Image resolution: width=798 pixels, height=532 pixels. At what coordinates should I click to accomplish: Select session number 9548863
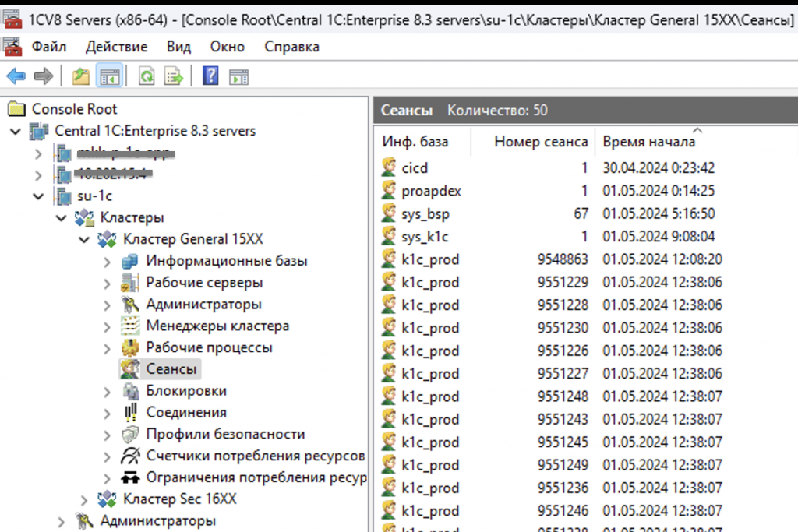click(563, 259)
